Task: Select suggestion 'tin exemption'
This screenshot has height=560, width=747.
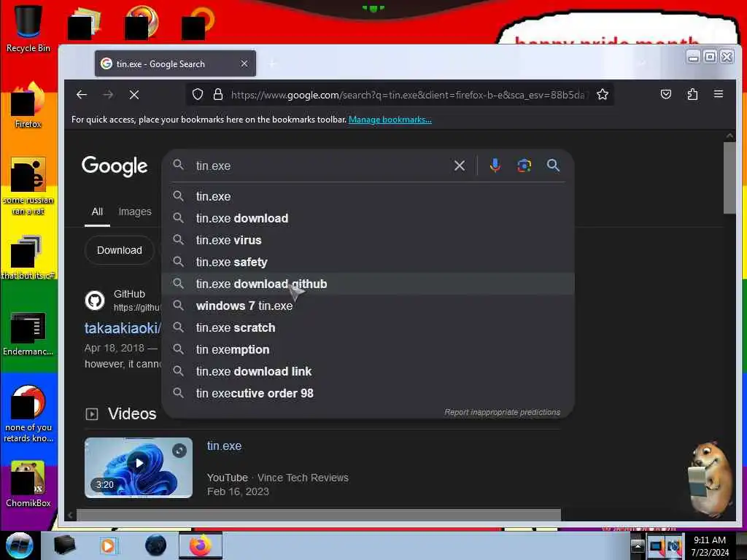Action: point(368,349)
